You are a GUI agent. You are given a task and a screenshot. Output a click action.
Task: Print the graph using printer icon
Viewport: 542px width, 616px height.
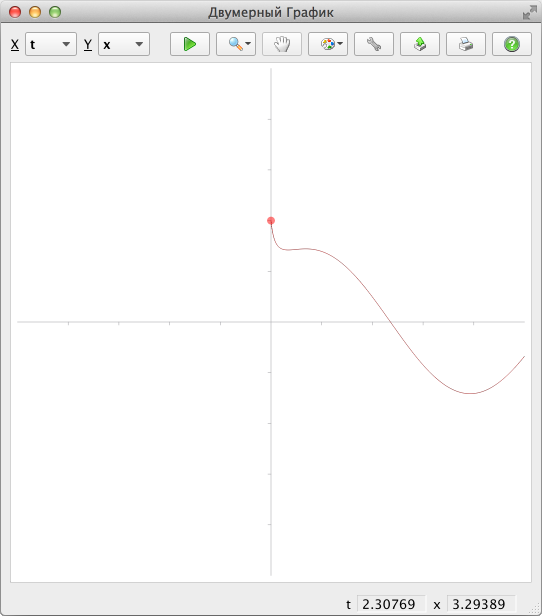click(x=466, y=44)
